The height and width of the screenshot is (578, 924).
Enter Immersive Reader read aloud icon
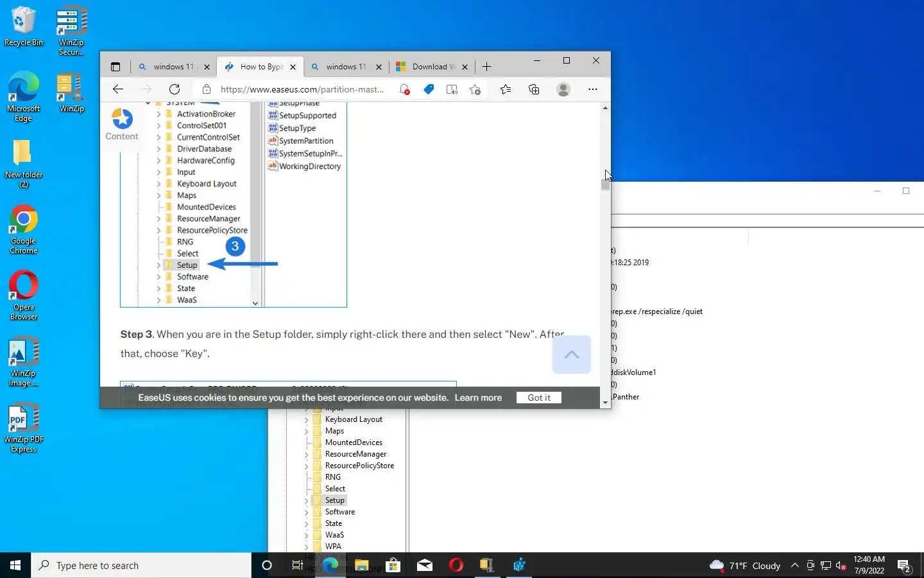click(x=452, y=89)
